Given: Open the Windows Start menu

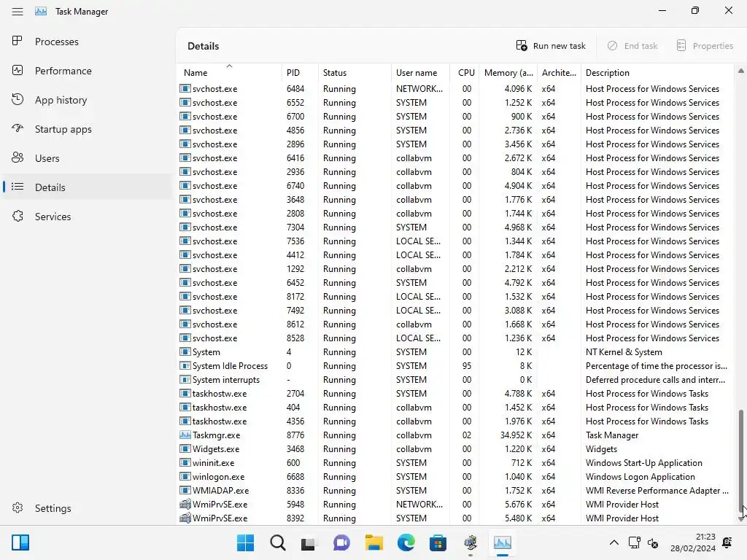Looking at the screenshot, I should coord(245,542).
